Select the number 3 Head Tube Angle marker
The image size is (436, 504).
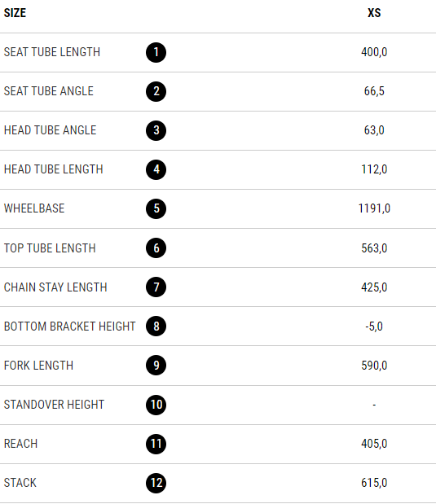[x=156, y=130]
